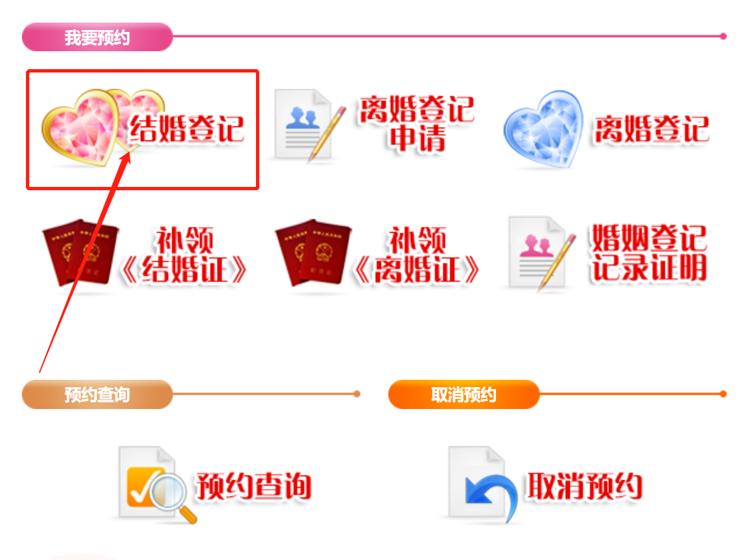Open 结婚登记 marriage registration link
The width and height of the screenshot is (750, 560).
187,129
